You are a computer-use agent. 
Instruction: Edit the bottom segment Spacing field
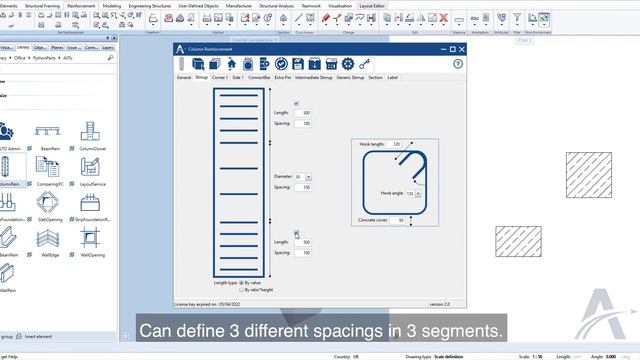click(x=303, y=253)
